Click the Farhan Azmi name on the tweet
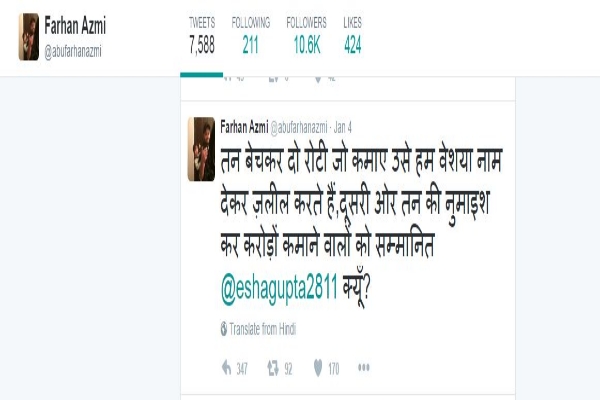Viewport: 600px width, 400px height. [244, 127]
